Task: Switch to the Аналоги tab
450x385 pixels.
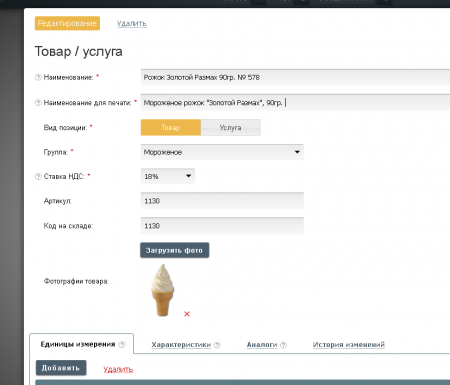Action: click(262, 345)
